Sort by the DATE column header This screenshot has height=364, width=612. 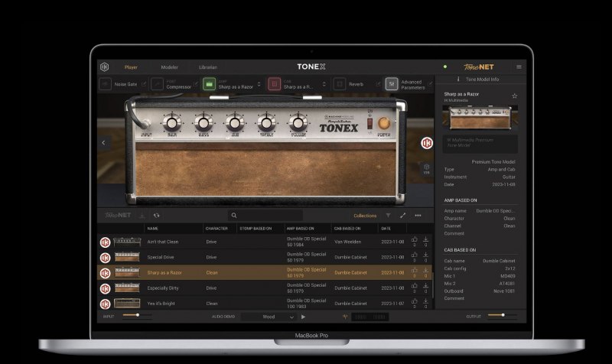[386, 229]
